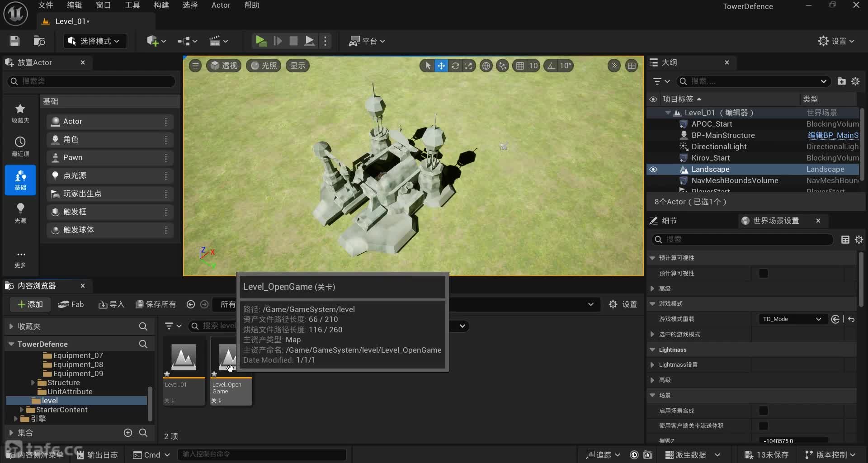Check the enable world composition checkbox
Image resolution: width=868 pixels, height=463 pixels.
coord(763,411)
